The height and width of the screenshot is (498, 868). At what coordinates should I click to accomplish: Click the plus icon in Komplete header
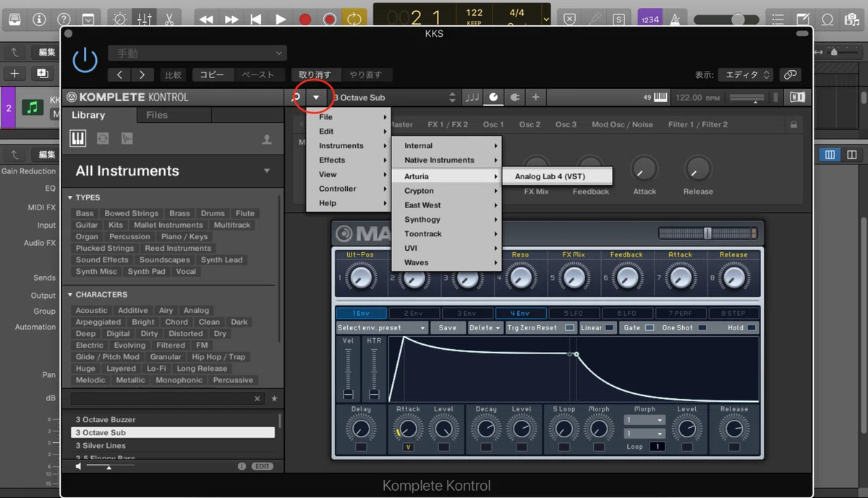tap(535, 98)
